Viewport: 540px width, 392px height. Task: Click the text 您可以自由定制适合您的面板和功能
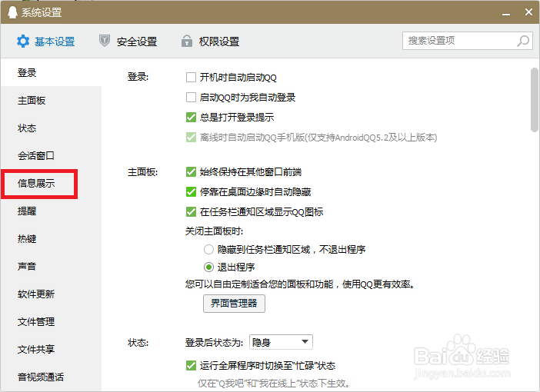click(259, 284)
